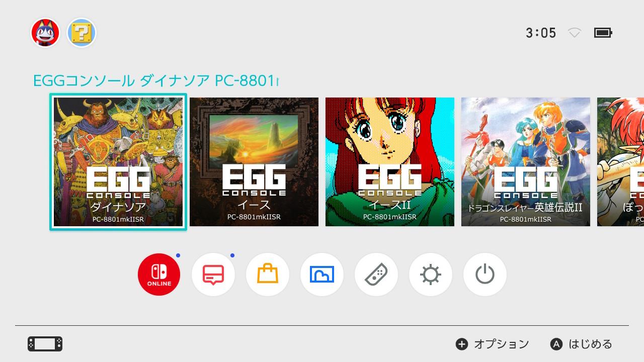This screenshot has height=362, width=644.
Task: Click the handheld console icon at bottom left
Action: click(45, 344)
